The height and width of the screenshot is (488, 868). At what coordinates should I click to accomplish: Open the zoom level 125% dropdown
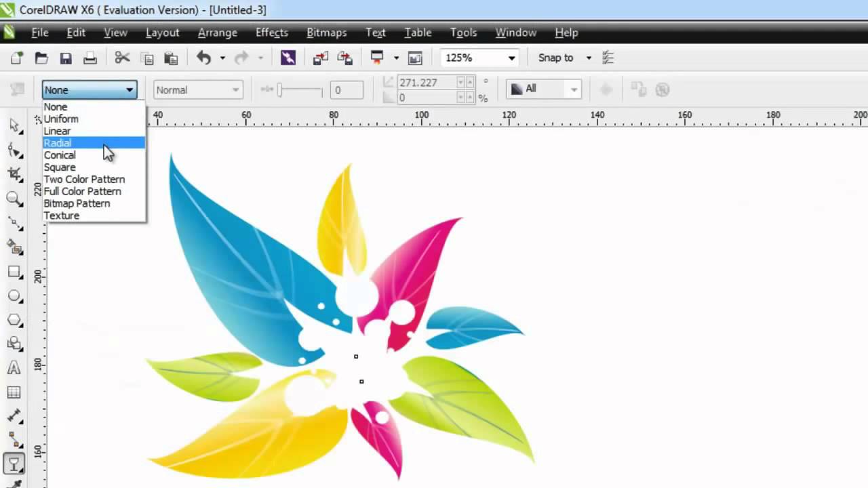(479, 58)
